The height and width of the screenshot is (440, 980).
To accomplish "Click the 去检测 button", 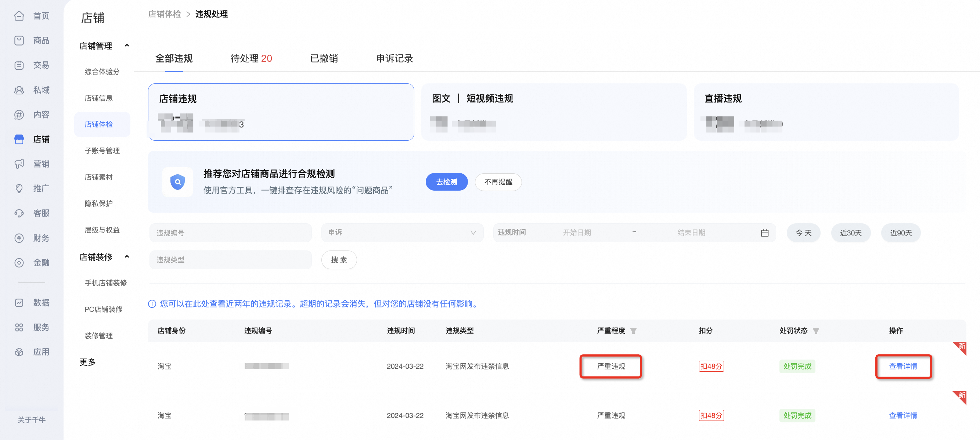I will [447, 182].
